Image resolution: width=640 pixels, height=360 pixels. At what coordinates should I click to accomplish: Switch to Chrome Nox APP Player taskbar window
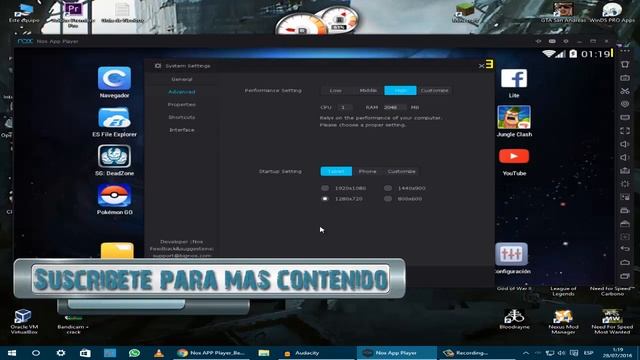coord(211,353)
